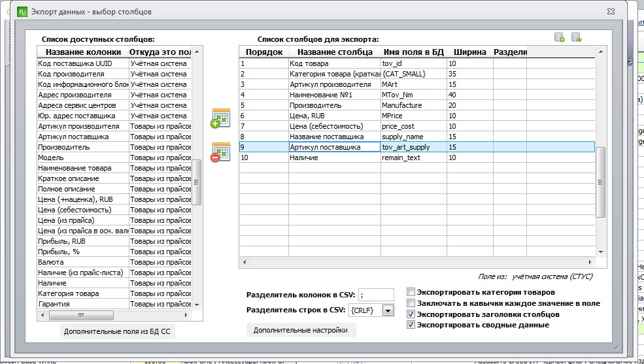Open Дополнительные поля из БД СС
Image resolution: width=644 pixels, height=364 pixels.
click(x=117, y=331)
